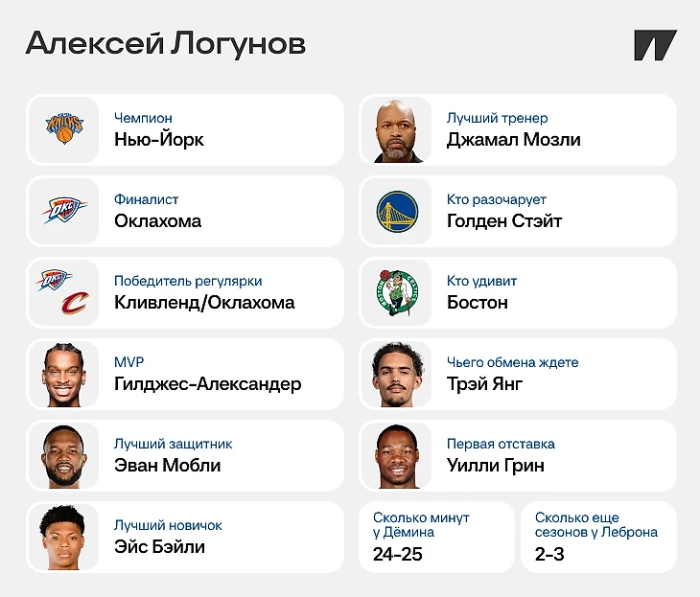This screenshot has width=700, height=597.
Task: Click the New York Knicks logo icon
Action: [x=63, y=129]
